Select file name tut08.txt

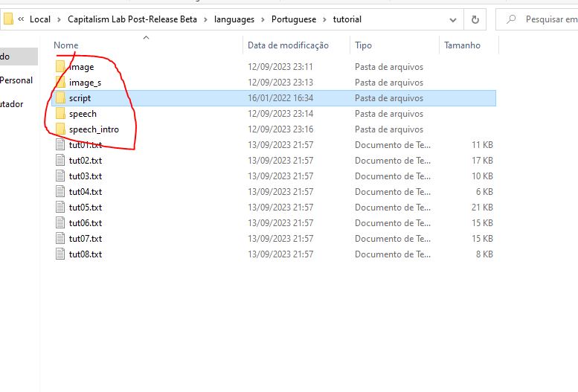click(x=86, y=254)
